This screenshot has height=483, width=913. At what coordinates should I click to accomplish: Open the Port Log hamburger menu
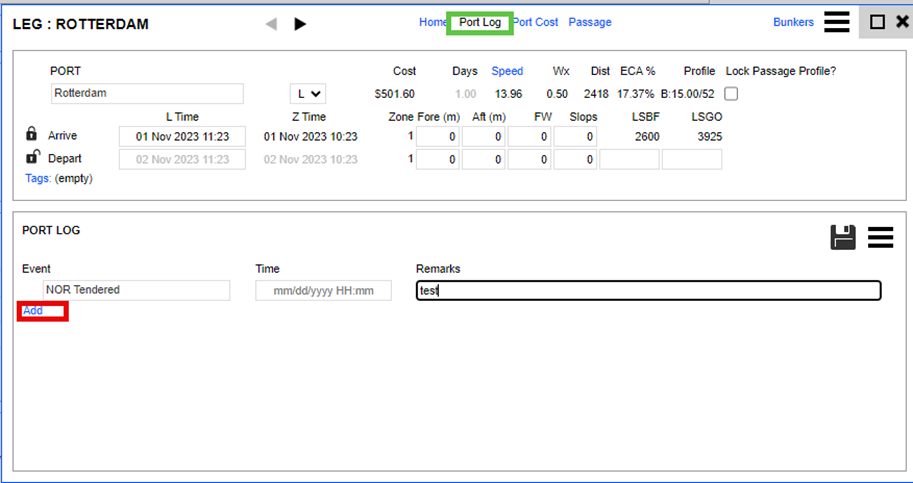pos(881,237)
